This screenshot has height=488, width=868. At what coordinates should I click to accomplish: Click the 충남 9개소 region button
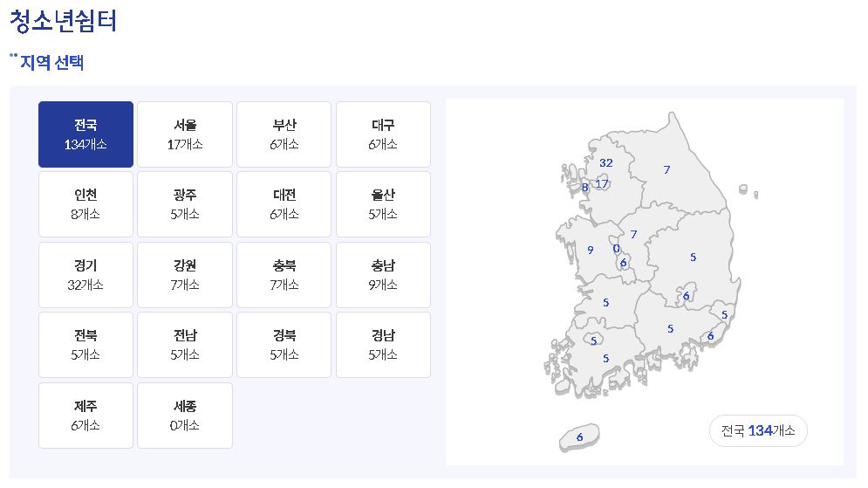click(x=383, y=275)
